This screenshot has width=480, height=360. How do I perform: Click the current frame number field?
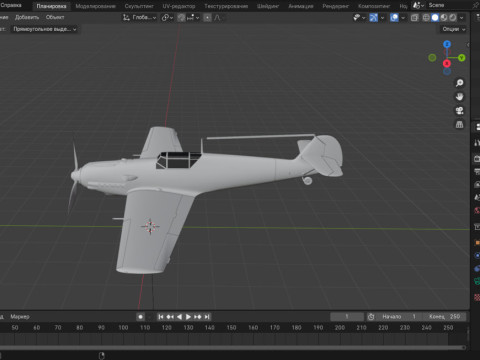pyautogui.click(x=347, y=317)
